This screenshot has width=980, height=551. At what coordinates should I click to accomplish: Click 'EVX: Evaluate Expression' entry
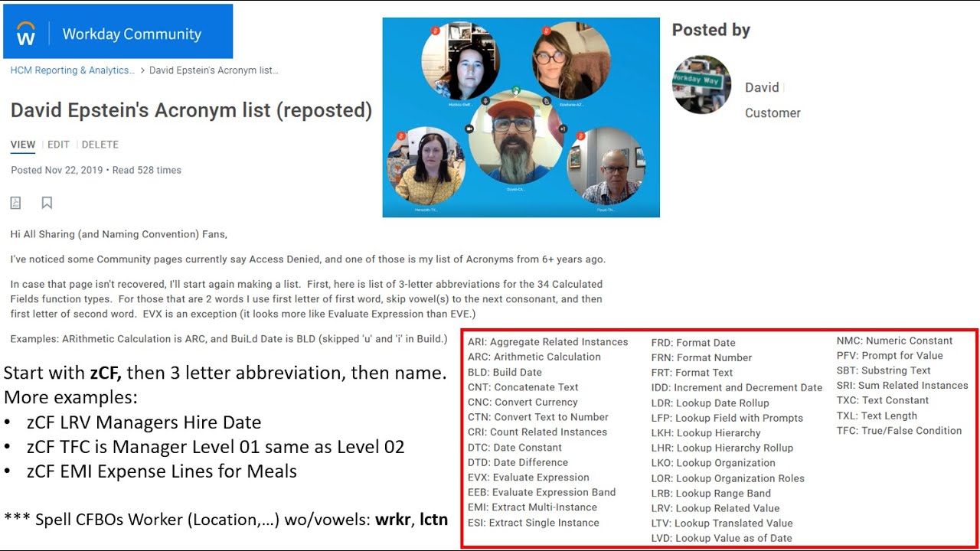(528, 477)
